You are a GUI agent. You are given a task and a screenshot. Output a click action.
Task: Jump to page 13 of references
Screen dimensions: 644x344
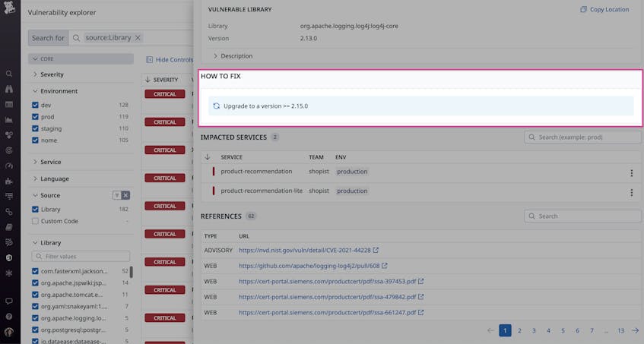click(620, 330)
